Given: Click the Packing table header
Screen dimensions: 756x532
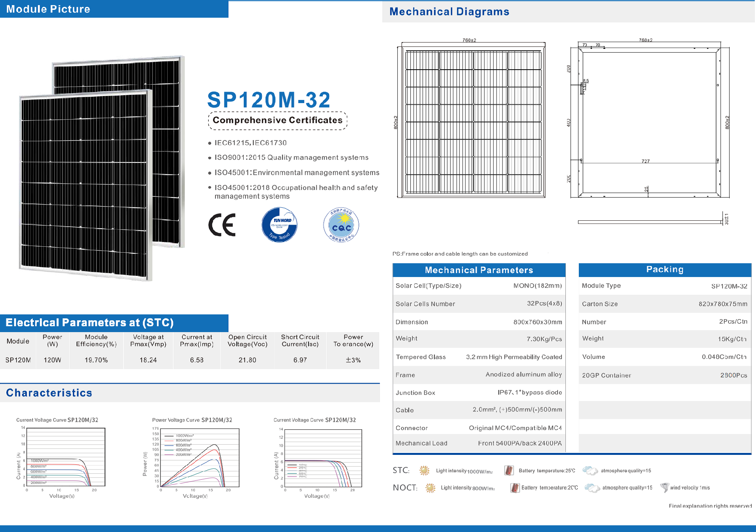Looking at the screenshot, I should [x=665, y=270].
